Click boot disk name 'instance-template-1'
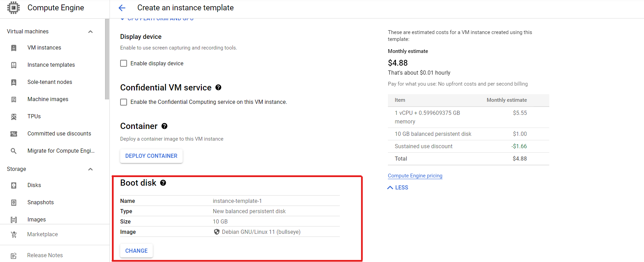Image resolution: width=644 pixels, height=262 pixels. coord(237,201)
